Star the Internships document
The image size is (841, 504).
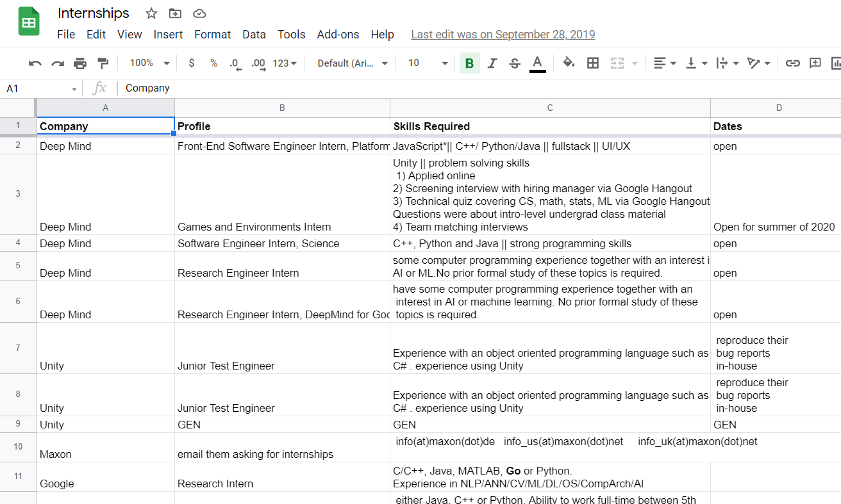[151, 13]
